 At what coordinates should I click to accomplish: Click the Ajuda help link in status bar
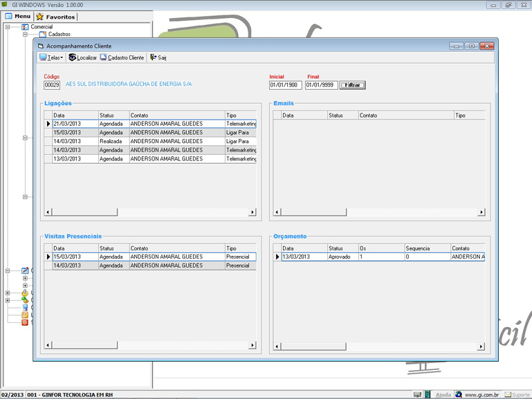click(x=443, y=395)
